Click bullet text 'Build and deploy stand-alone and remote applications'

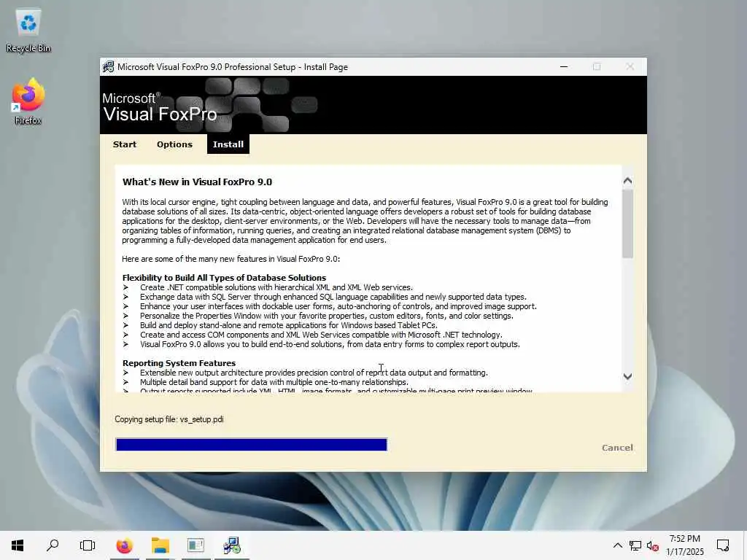click(x=289, y=325)
